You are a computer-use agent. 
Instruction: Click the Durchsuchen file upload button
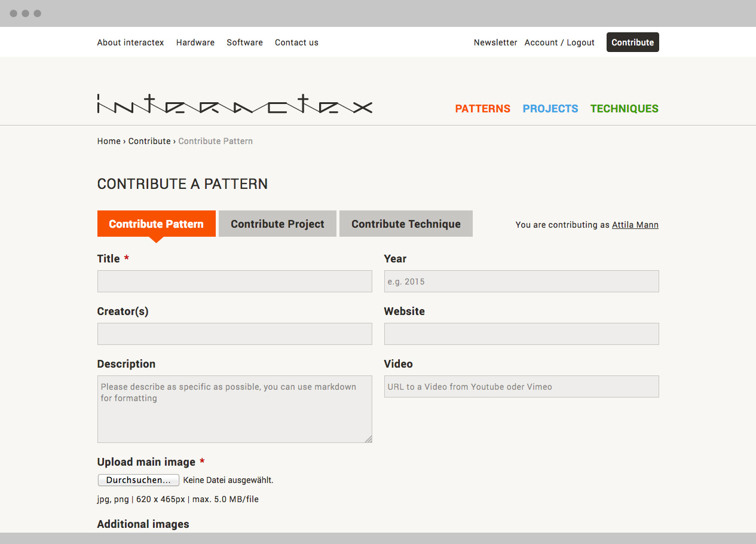tap(139, 480)
